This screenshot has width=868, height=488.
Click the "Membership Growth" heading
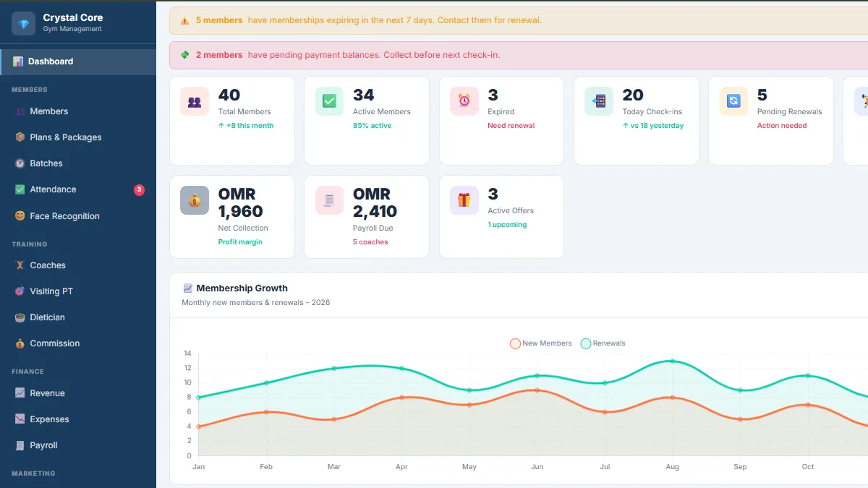[242, 288]
